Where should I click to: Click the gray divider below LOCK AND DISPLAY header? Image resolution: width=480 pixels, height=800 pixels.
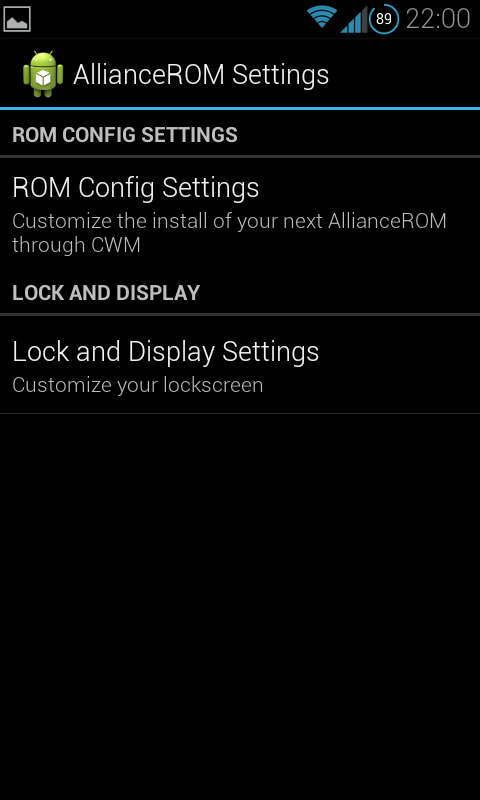click(240, 314)
